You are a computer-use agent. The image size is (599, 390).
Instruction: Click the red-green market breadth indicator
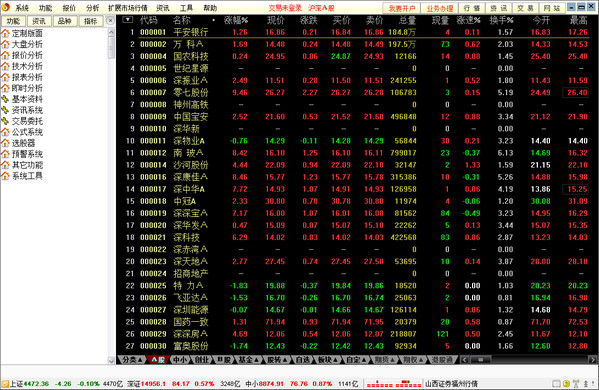(x=393, y=384)
